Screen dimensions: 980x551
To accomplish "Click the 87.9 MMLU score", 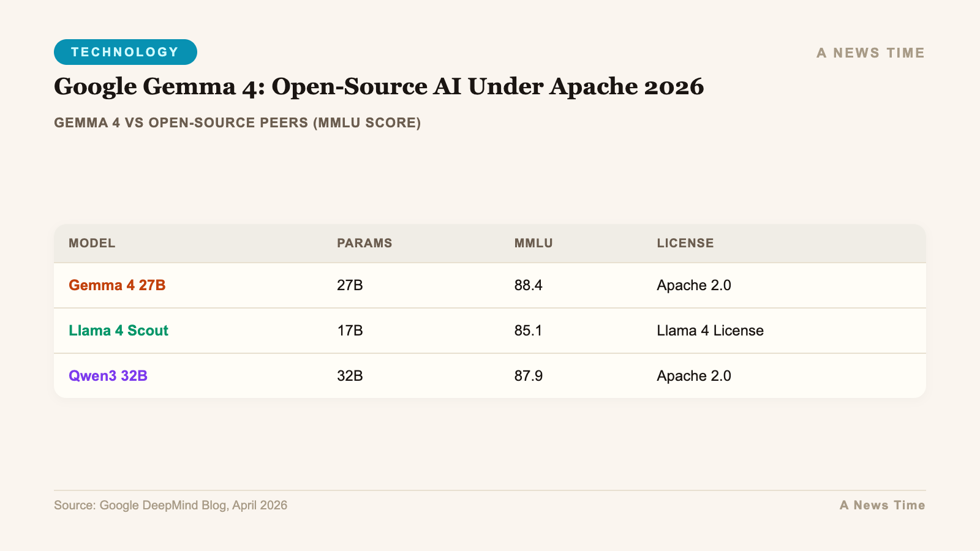I will pyautogui.click(x=529, y=376).
